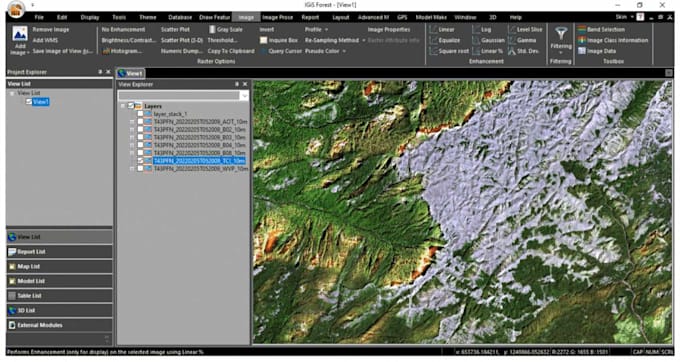Apply the Gaussian enhancement
Viewport: 680px width, 362px height.
point(488,40)
